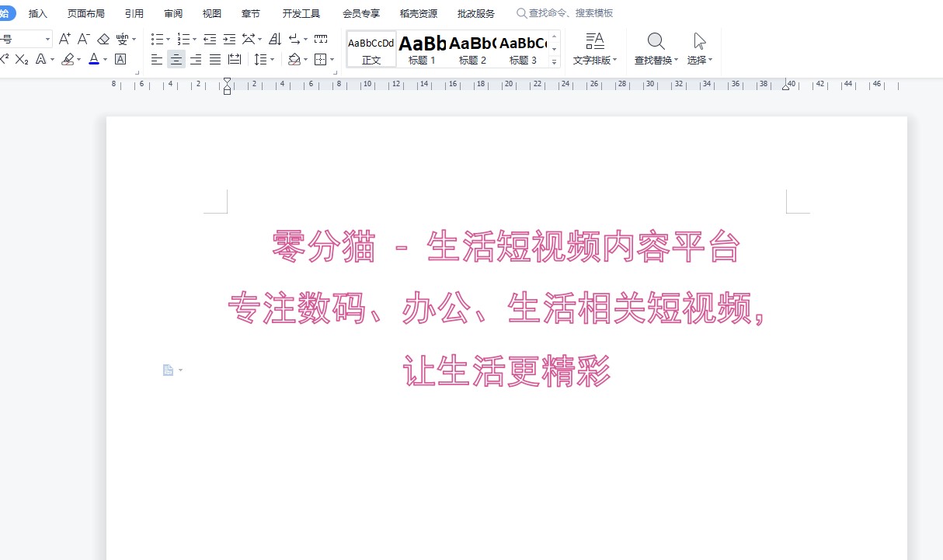Apply the 标题 1 style
The width and height of the screenshot is (943, 560).
(422, 49)
